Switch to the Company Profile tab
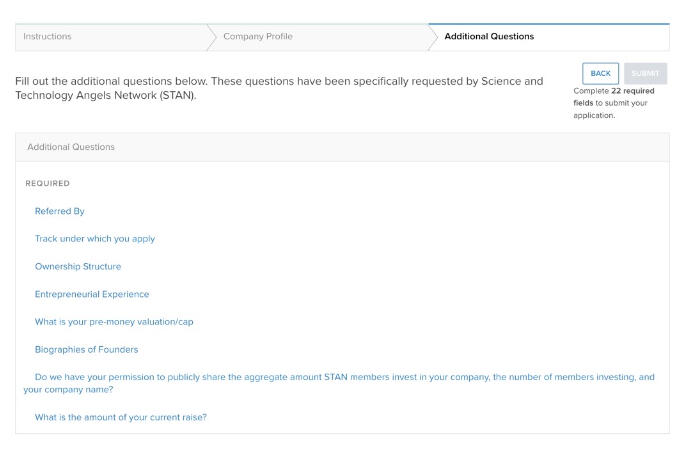This screenshot has width=698, height=459. coord(258,37)
